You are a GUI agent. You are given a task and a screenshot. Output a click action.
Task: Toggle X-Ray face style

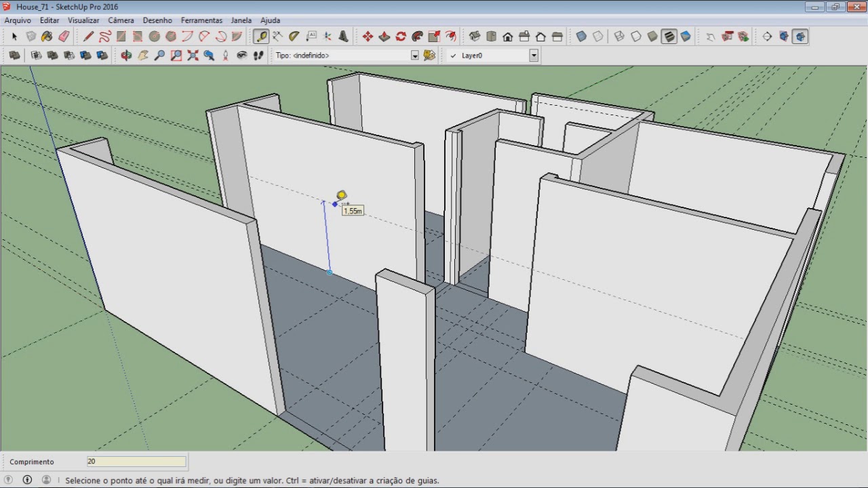(581, 37)
